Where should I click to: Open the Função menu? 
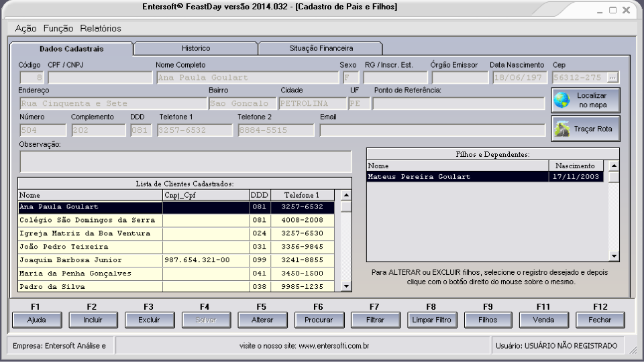point(58,28)
